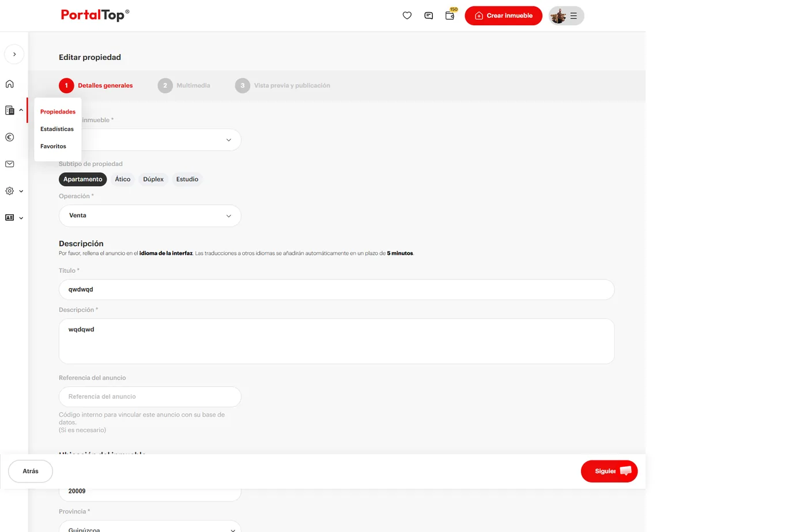Open the messages chat icon

428,16
